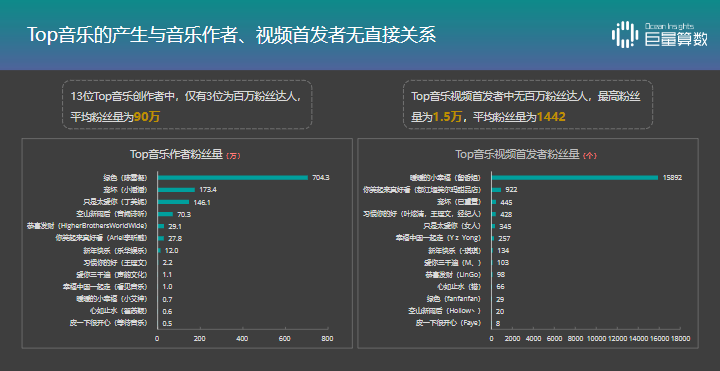Click the 巨量算数 brand name text
The height and width of the screenshot is (371, 720).
click(676, 39)
